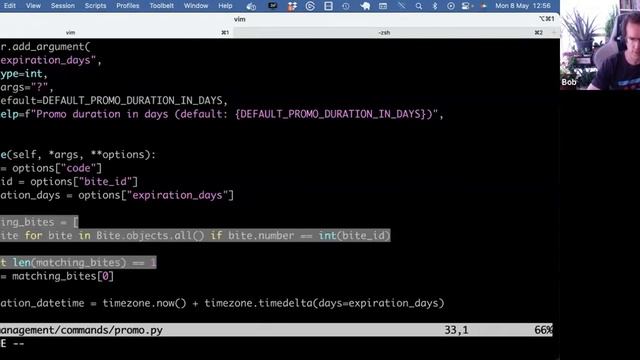Open the Edit menu
This screenshot has width=640, height=360.
9,6
